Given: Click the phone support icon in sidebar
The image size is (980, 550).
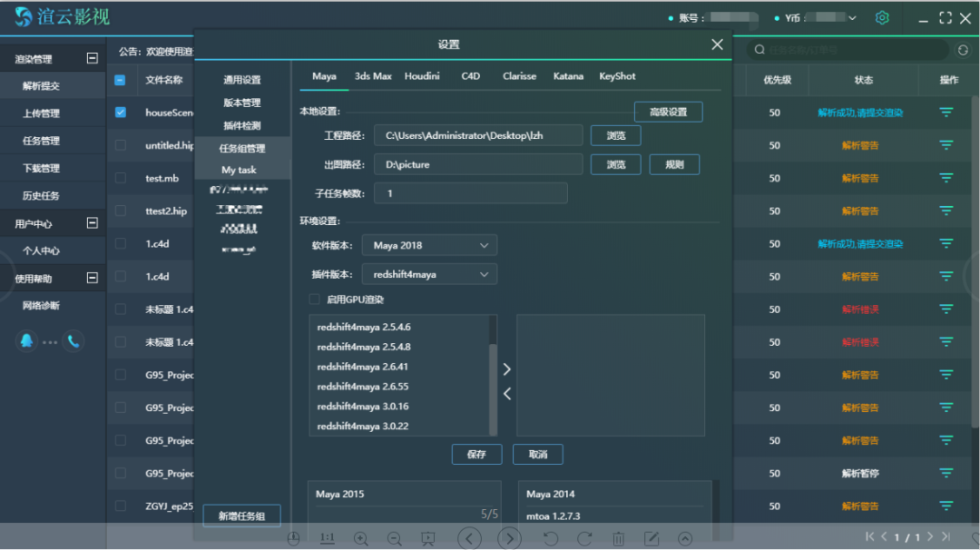Looking at the screenshot, I should [74, 340].
